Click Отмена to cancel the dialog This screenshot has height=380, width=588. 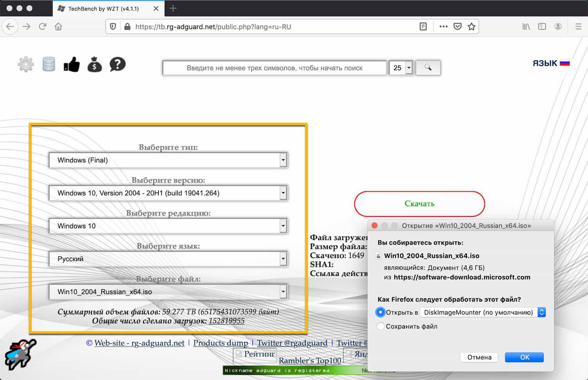pos(479,357)
